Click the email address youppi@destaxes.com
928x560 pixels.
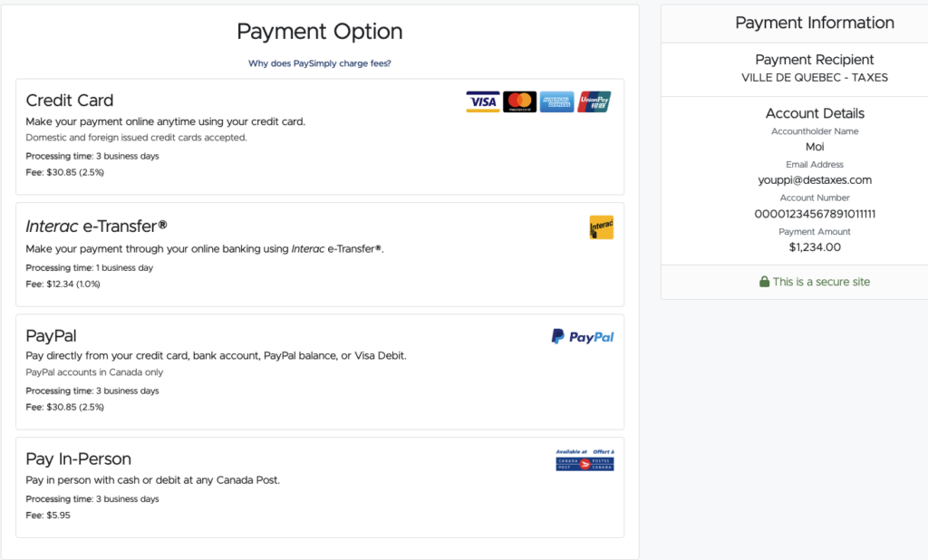815,180
